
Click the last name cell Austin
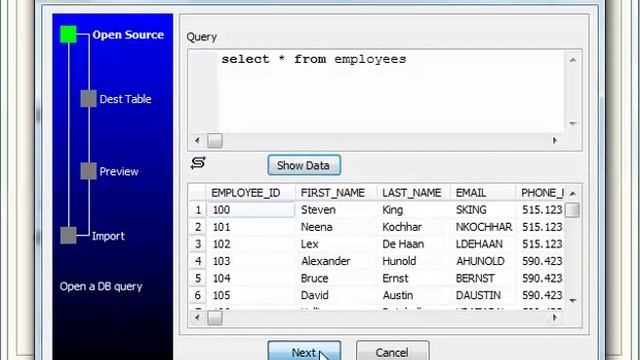(x=414, y=295)
